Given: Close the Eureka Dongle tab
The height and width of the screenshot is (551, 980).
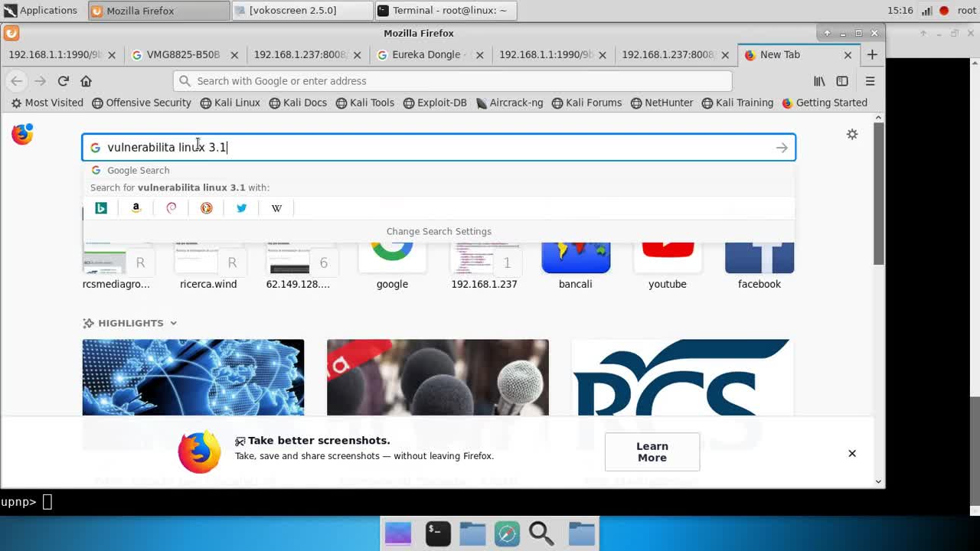Looking at the screenshot, I should (479, 55).
